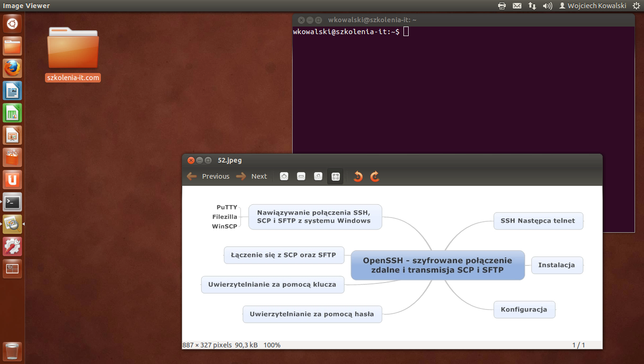Open Ubuntu Software Center
This screenshot has height=364, width=644.
12,157
